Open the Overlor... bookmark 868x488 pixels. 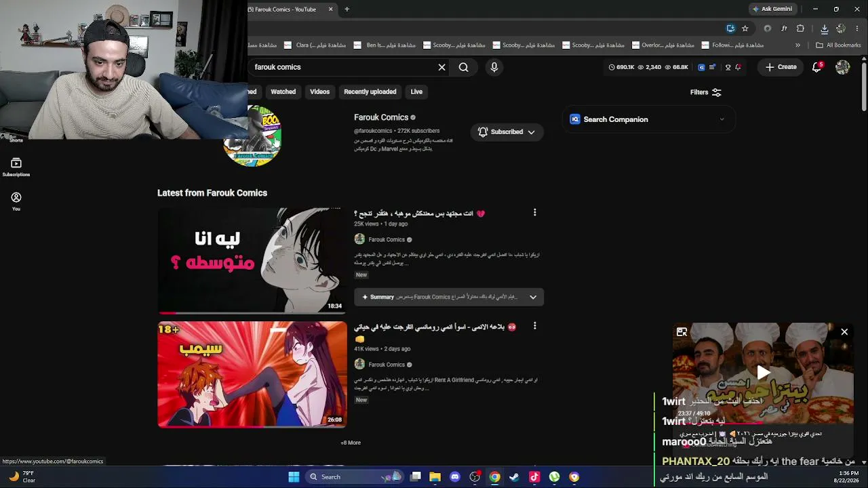(663, 45)
